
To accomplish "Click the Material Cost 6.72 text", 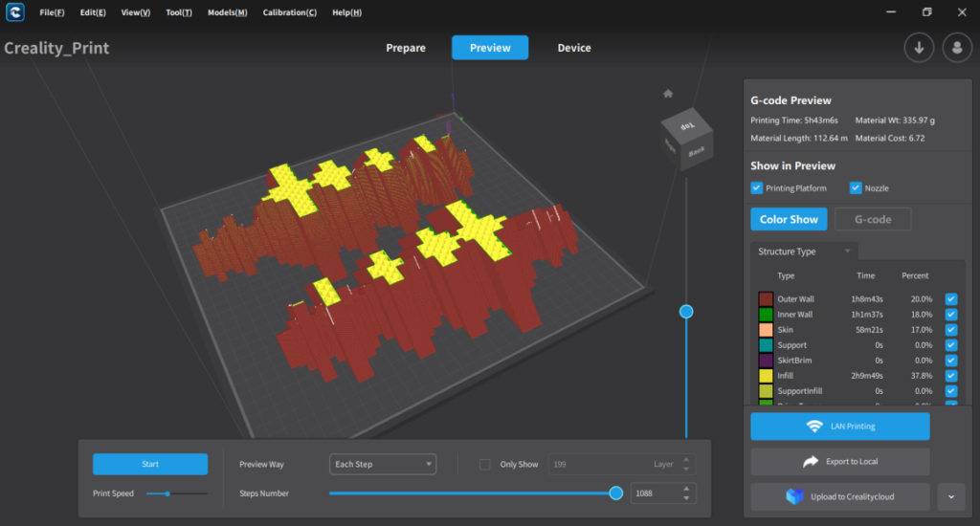I will 890,138.
